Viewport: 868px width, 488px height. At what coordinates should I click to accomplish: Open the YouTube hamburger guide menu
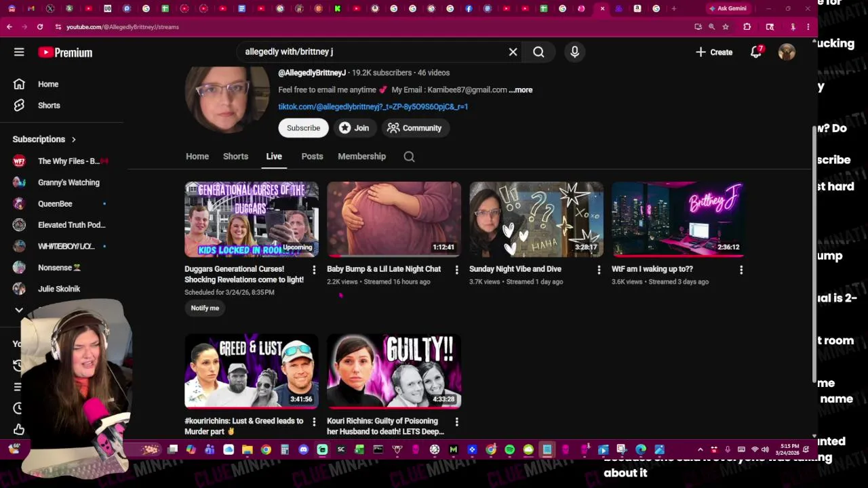(19, 52)
